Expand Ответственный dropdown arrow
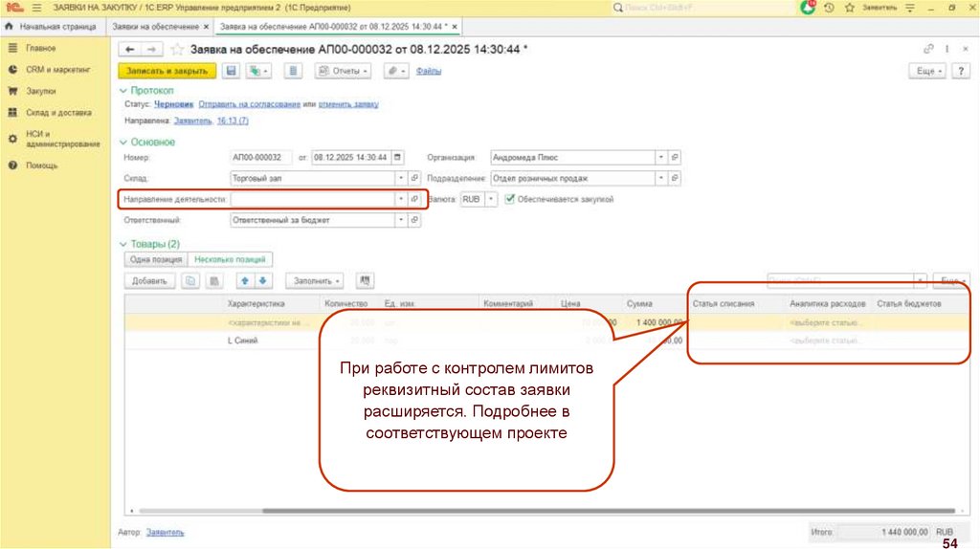980x549 pixels. (x=401, y=220)
